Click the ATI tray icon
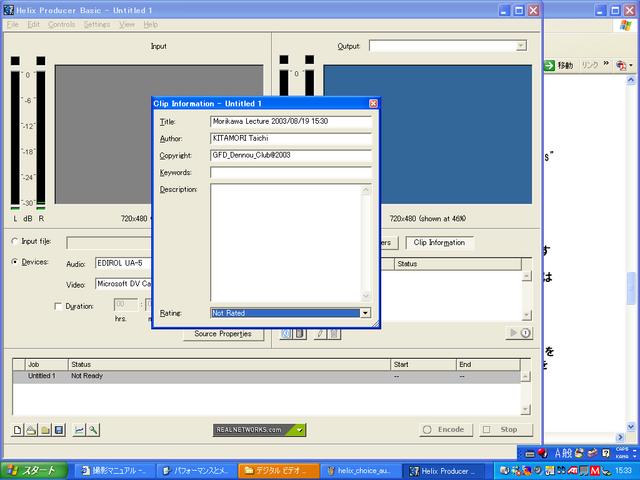The width and height of the screenshot is (640, 480). pos(572,471)
